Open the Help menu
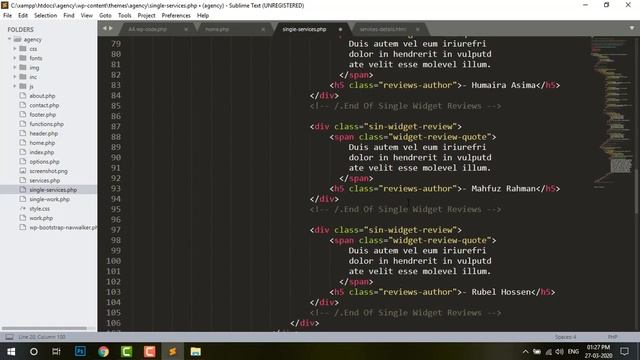 (203, 16)
